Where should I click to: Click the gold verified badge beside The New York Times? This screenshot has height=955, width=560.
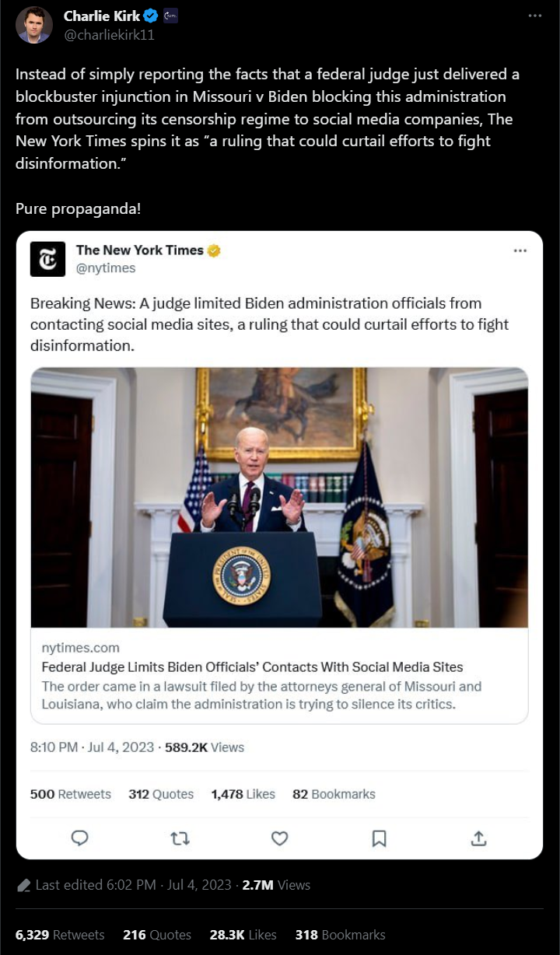click(x=213, y=250)
